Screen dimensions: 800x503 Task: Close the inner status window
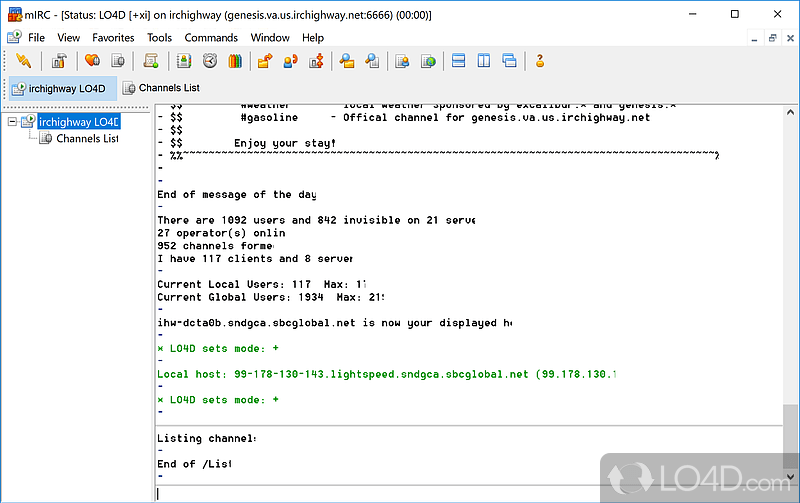(x=790, y=38)
